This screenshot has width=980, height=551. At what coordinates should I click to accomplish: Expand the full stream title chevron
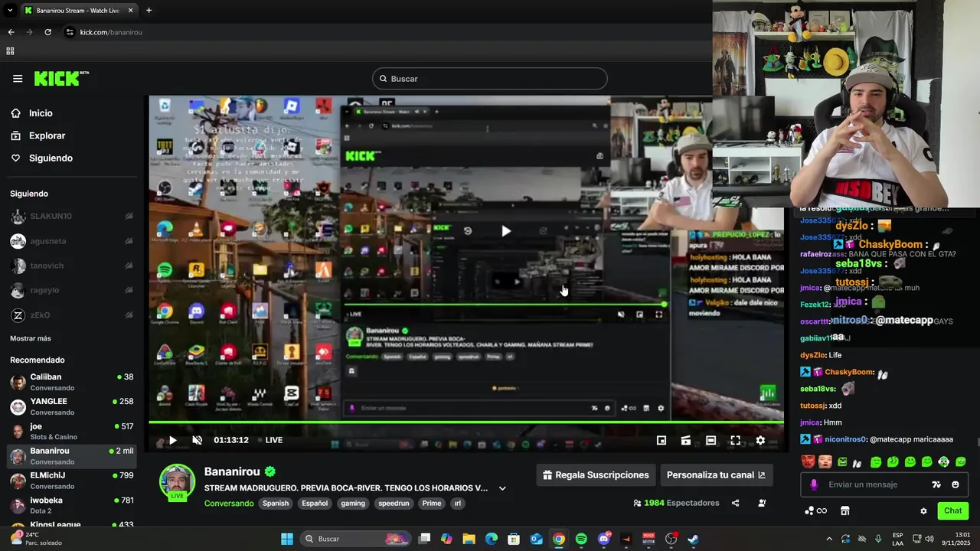coord(502,488)
